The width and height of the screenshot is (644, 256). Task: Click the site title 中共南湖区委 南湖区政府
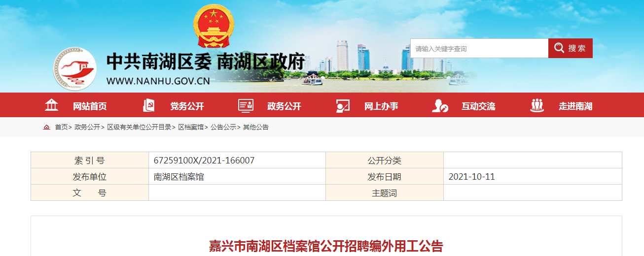click(x=206, y=61)
